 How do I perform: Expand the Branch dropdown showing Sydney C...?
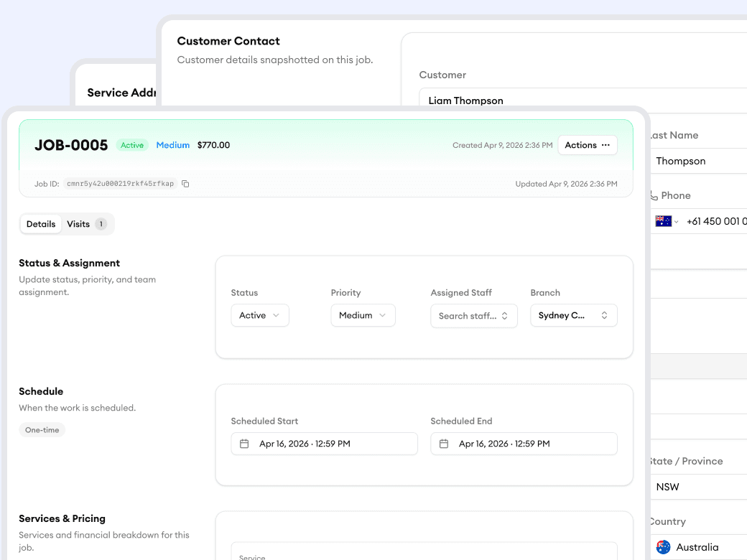[573, 314]
